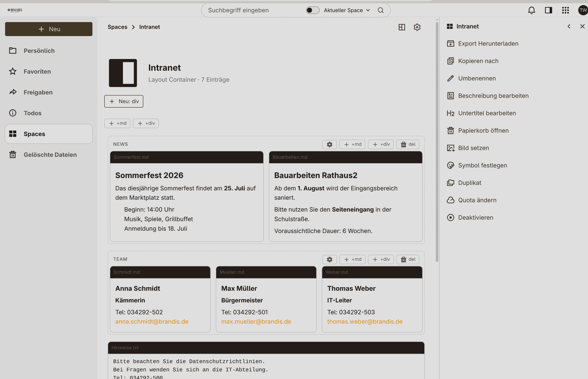The image size is (588, 379).
Task: Click the main content vertical scrollbar
Action: click(437, 142)
